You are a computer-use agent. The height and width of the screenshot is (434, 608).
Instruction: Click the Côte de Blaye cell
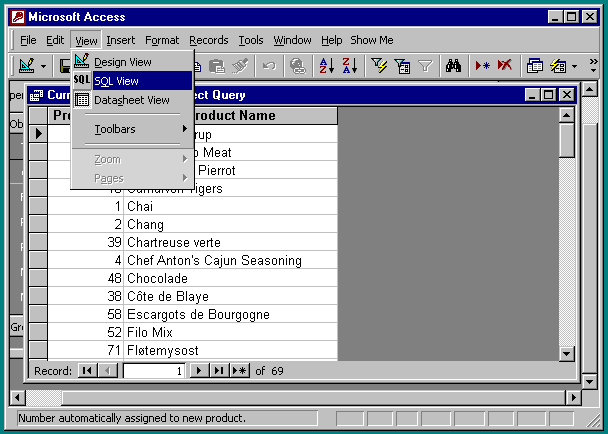point(230,296)
